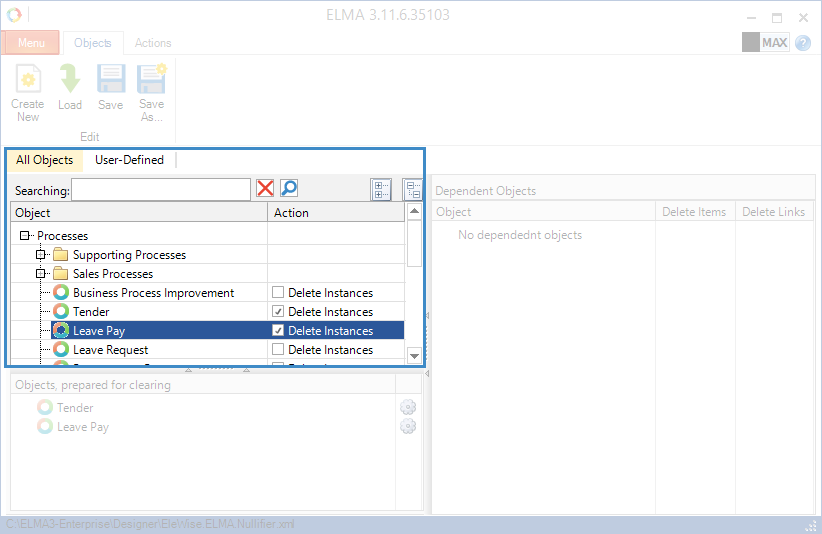The width and height of the screenshot is (822, 534).
Task: Enable Delete Instances for Business Process Improvement
Action: click(278, 293)
